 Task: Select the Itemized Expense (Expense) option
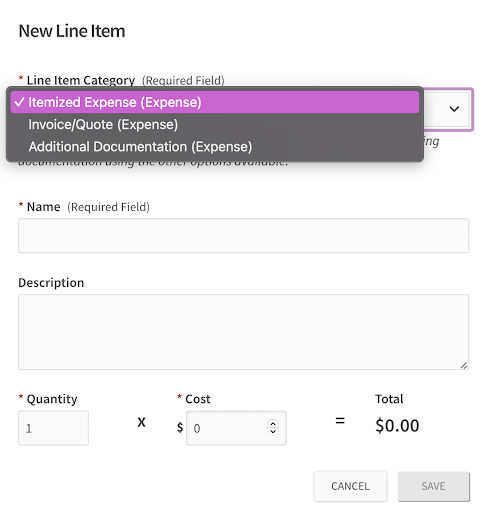coord(215,102)
